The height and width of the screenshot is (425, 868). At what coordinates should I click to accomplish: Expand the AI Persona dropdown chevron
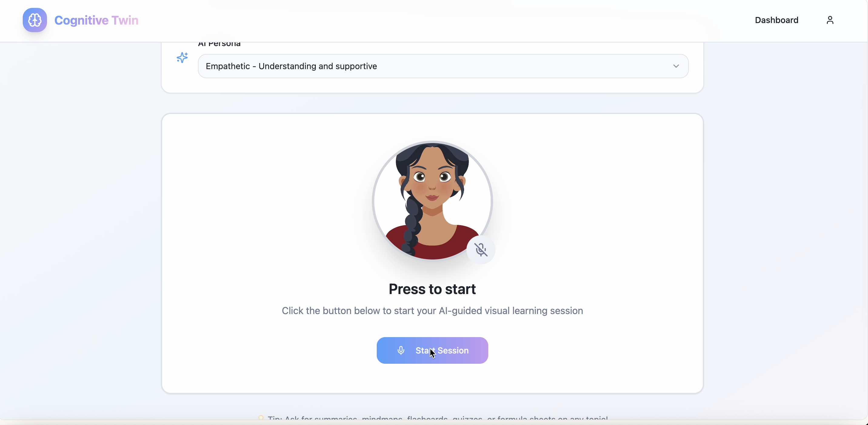coord(676,66)
